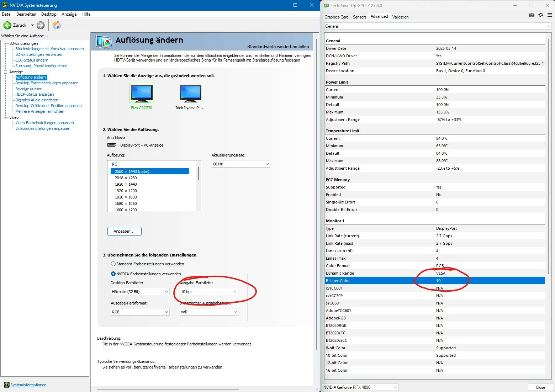The height and width of the screenshot is (392, 555).
Task: Open HDCP-Status anzeigen
Action: point(35,94)
